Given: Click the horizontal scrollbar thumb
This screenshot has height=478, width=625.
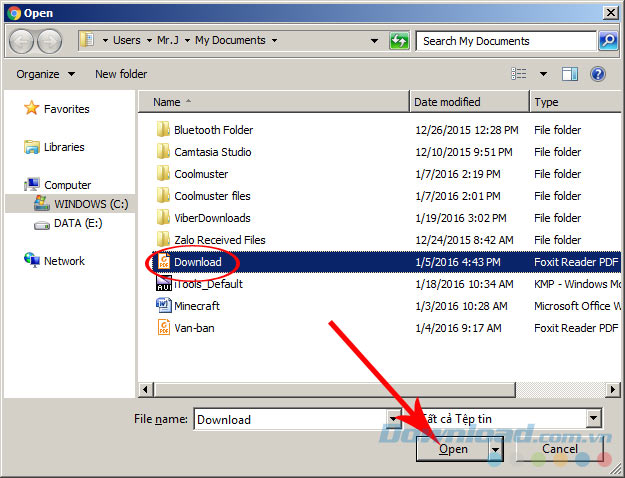Looking at the screenshot, I should click(334, 389).
